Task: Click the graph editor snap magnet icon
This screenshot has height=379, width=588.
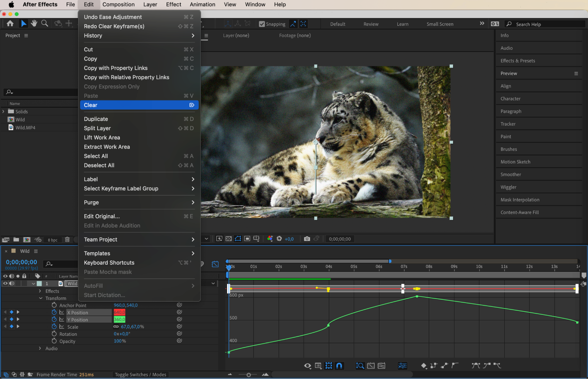Action: 339,365
